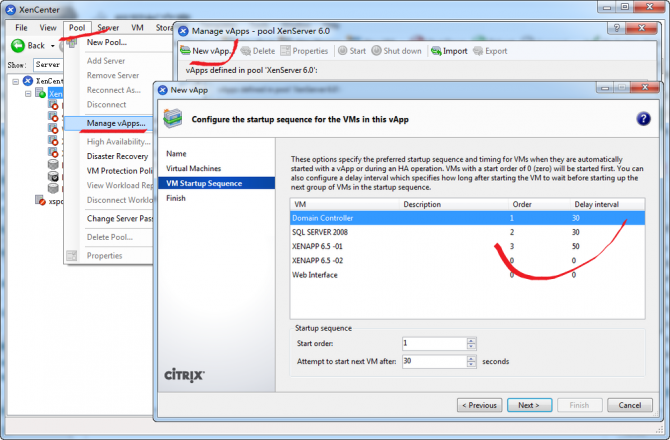Image resolution: width=670 pixels, height=440 pixels.
Task: Click the Attempt to start next VM field
Action: 434,361
